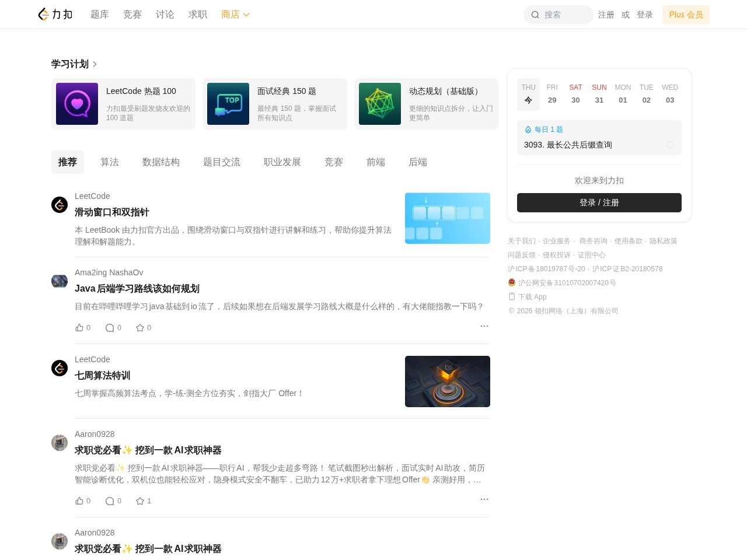
Task: Click 问题反馈 footer link
Action: pos(522,255)
